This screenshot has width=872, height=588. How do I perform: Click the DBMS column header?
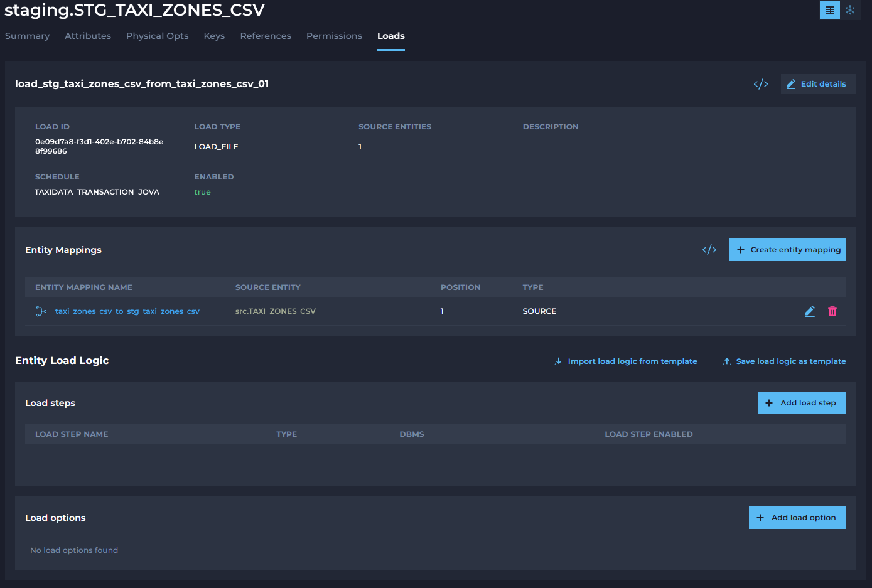pyautogui.click(x=412, y=434)
